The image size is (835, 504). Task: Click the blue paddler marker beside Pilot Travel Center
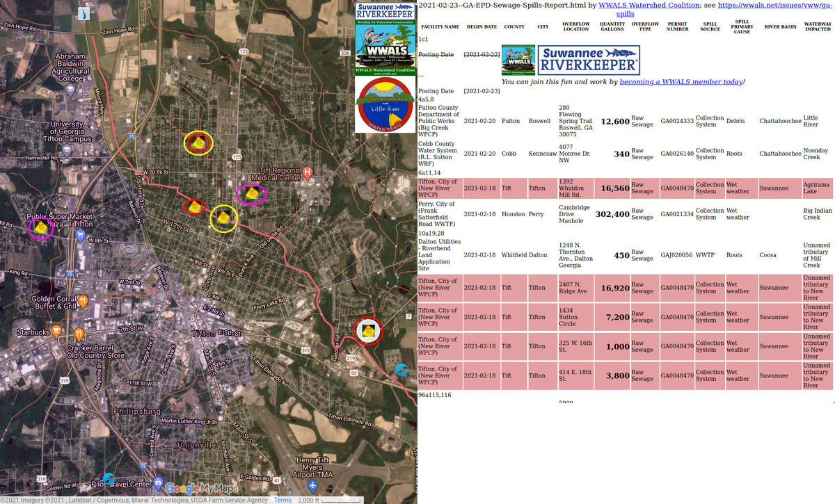[108, 479]
